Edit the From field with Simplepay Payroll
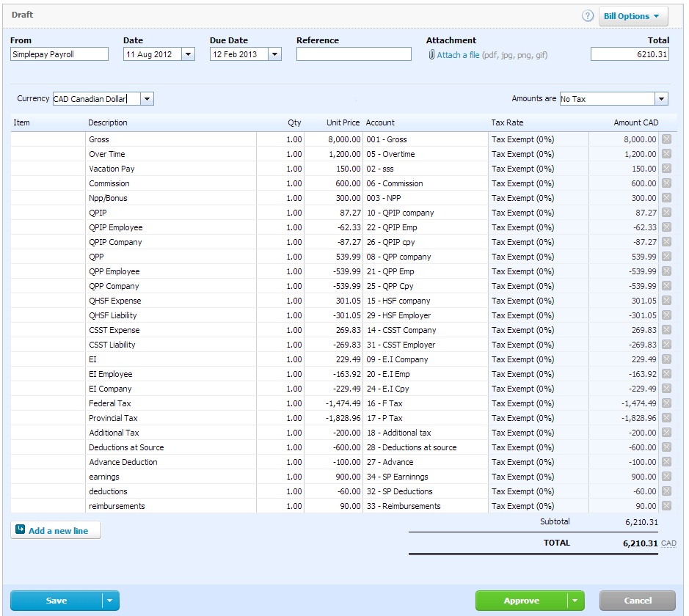 [59, 54]
